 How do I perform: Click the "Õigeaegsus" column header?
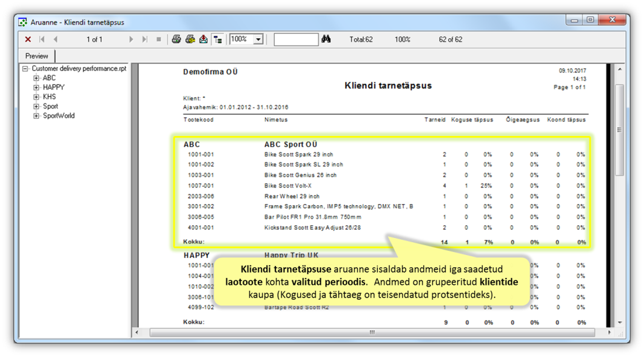[x=523, y=120]
